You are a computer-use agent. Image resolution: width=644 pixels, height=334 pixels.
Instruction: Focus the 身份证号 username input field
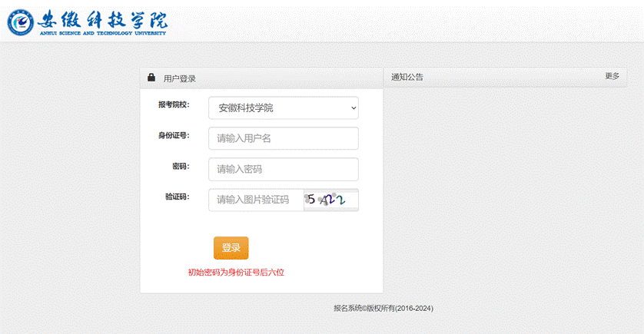(x=283, y=138)
